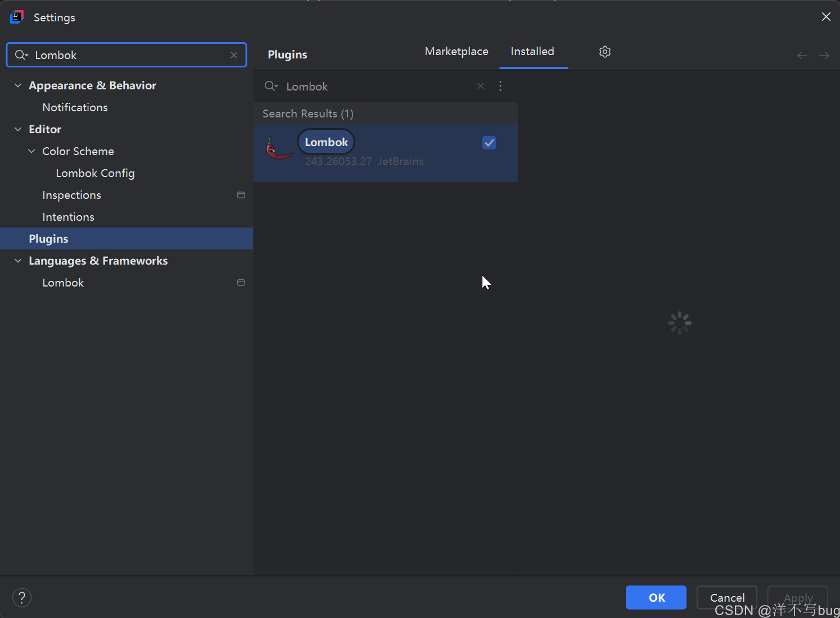Click the plugin search magnifier icon
This screenshot has width=840, height=618.
[x=272, y=86]
